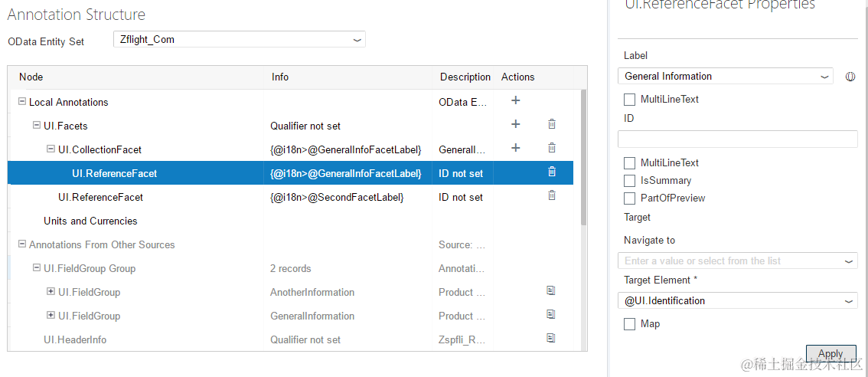Open the OData Entity Set dropdown
The image size is (868, 377).
[357, 40]
